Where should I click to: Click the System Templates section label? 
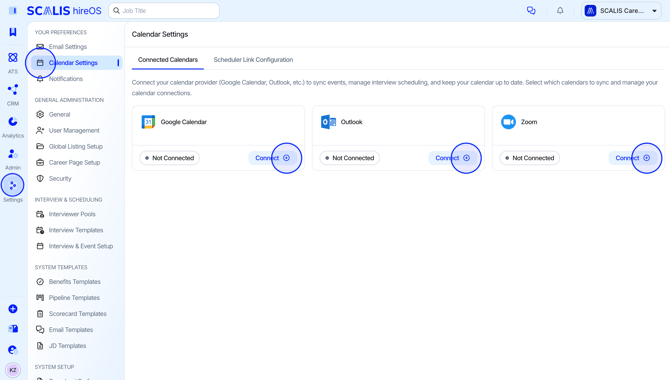[x=61, y=267]
